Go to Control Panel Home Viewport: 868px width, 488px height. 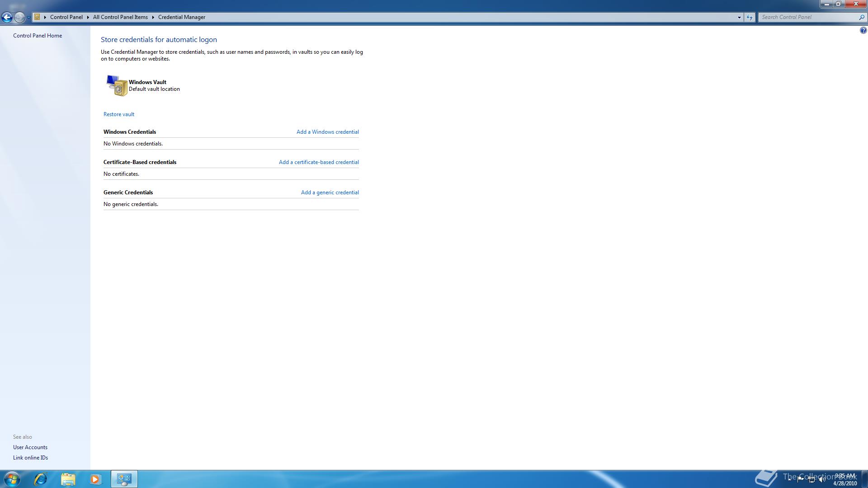click(x=38, y=36)
